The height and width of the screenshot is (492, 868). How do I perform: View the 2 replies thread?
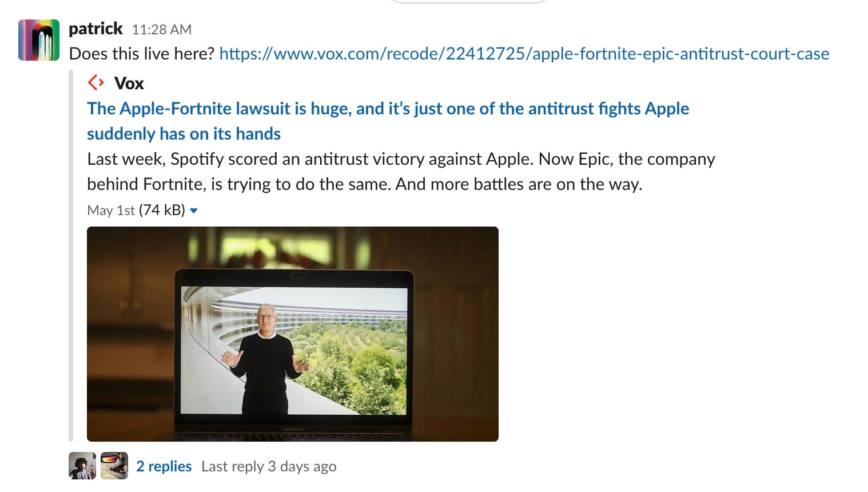point(164,466)
